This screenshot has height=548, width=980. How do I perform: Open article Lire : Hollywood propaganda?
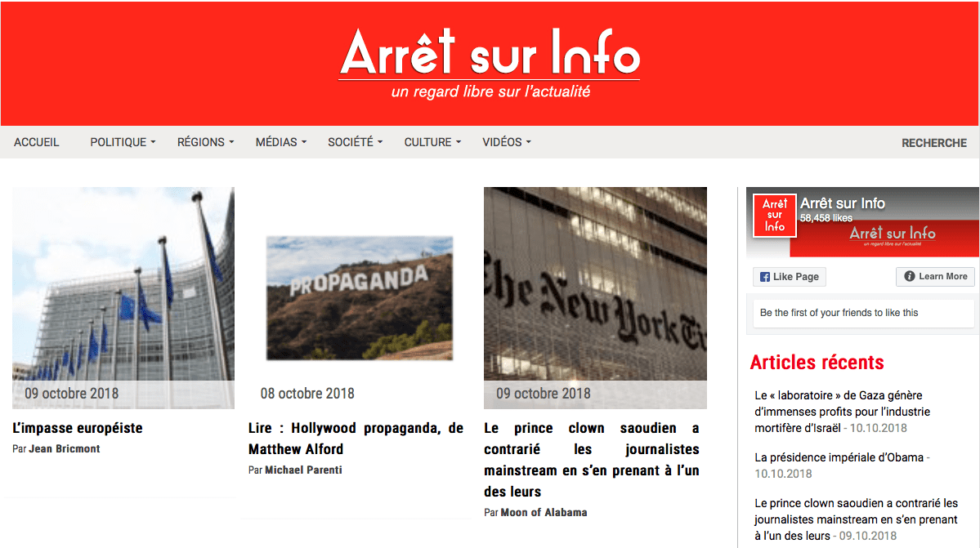tap(356, 439)
